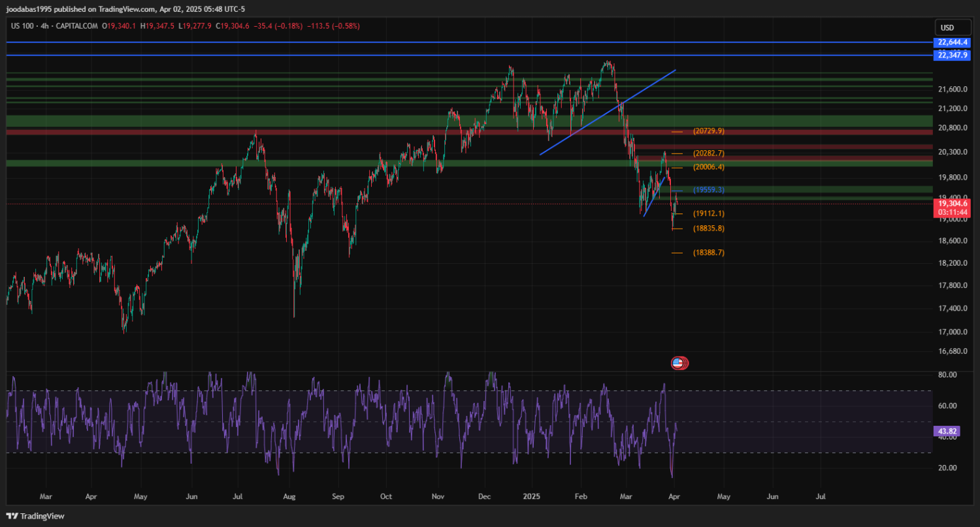Select the 20729.9 orange level label
The width and height of the screenshot is (980, 527).
[708, 131]
